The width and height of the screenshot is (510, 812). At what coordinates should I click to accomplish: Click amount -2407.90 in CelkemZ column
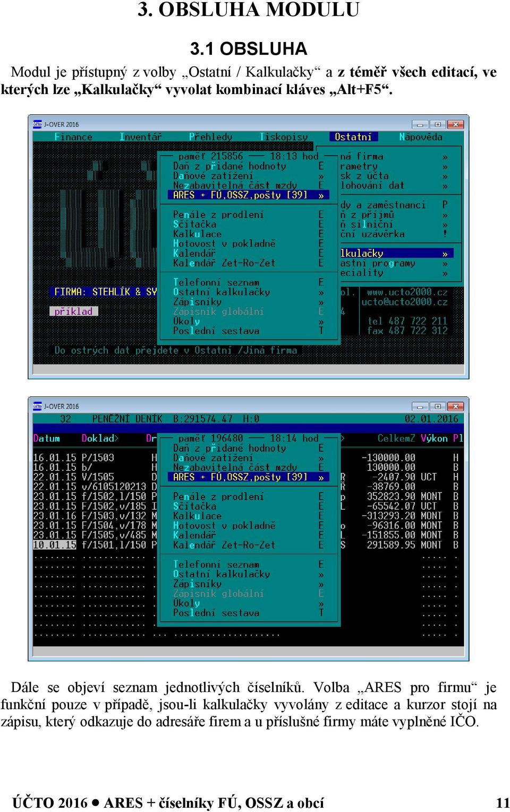394,477
